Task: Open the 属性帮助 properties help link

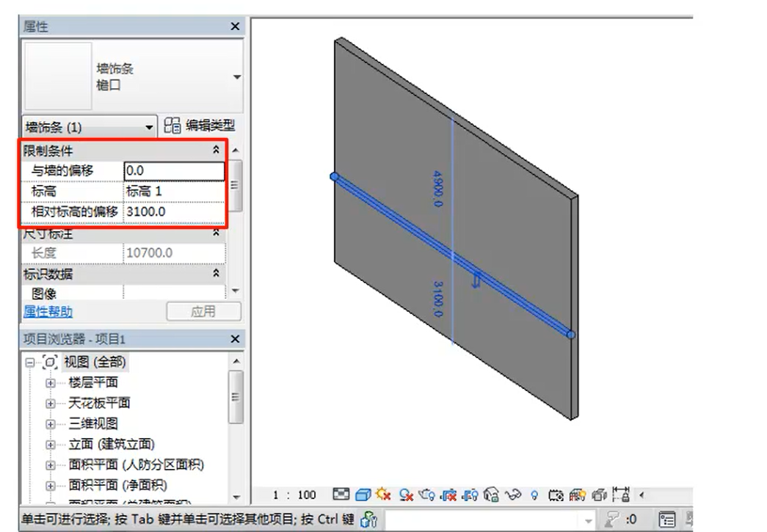Action: (48, 312)
